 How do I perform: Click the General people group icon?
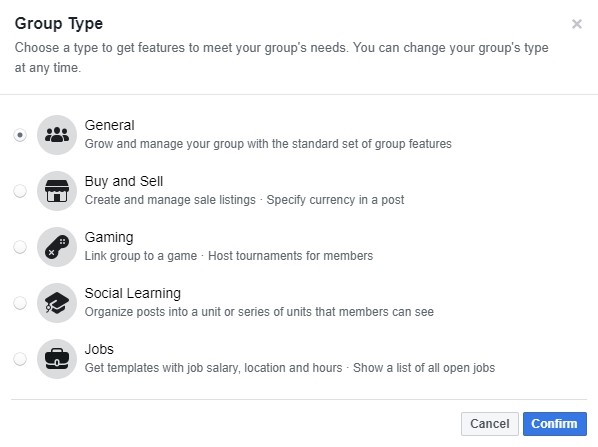(57, 135)
